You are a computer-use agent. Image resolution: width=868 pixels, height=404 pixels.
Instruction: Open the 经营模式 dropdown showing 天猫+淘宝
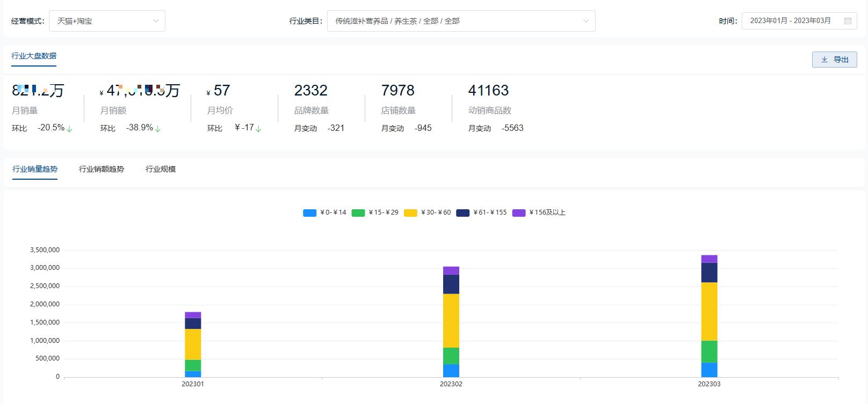point(107,21)
